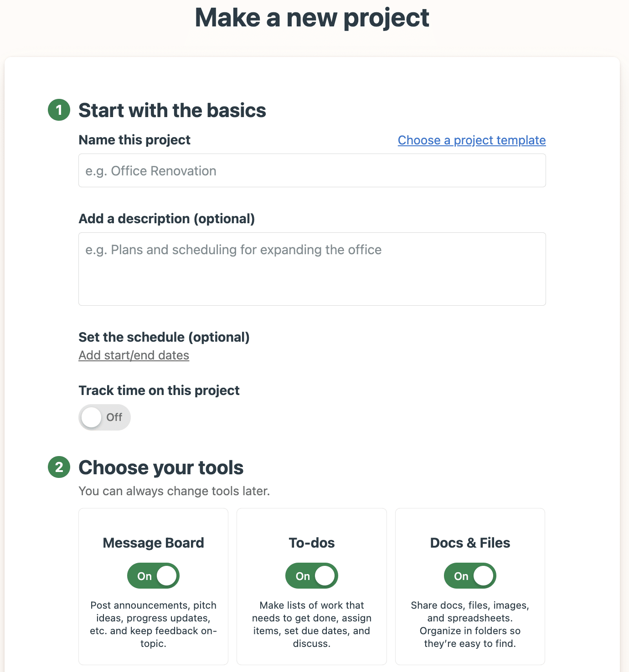629x672 pixels.
Task: Disable the To-dos tool
Action: (x=311, y=575)
